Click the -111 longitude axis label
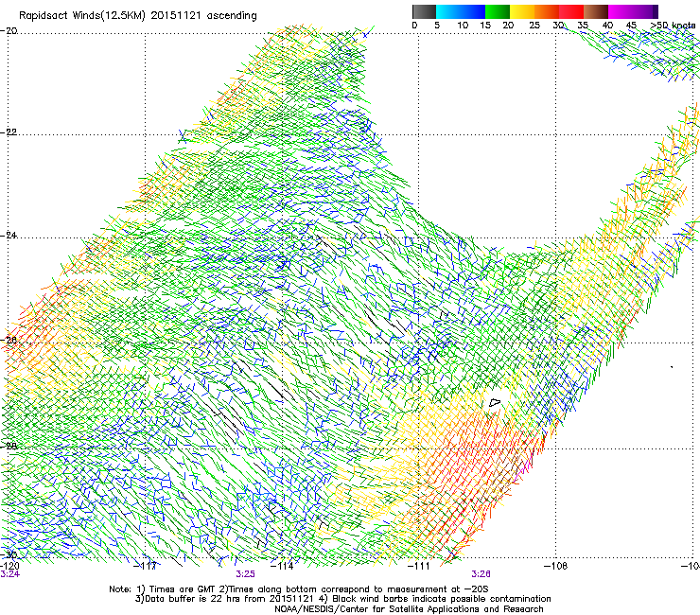The image size is (700, 615). [x=418, y=566]
